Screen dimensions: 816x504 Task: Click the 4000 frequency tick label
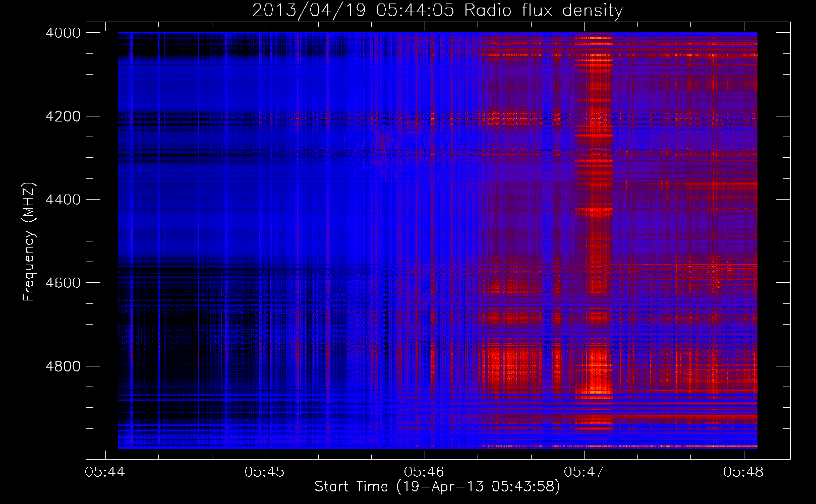point(63,33)
